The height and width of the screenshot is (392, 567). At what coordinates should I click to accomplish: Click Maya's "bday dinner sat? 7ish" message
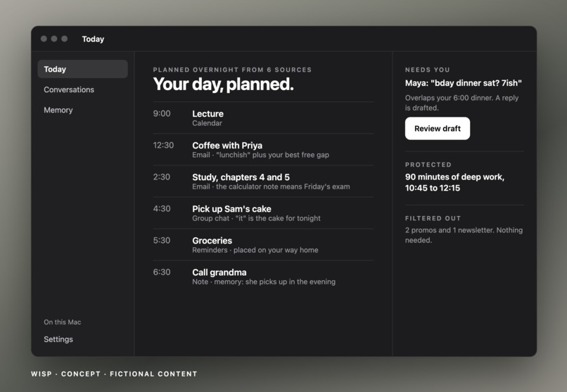pos(463,83)
